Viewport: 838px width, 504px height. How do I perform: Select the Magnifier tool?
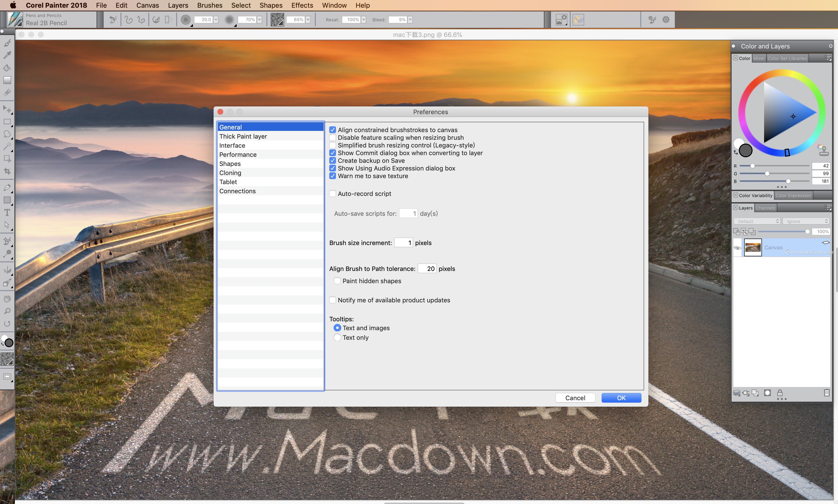pyautogui.click(x=7, y=311)
